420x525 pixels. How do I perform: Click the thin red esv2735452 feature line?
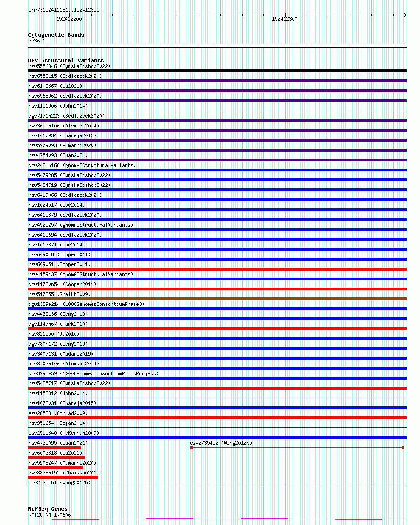click(297, 448)
